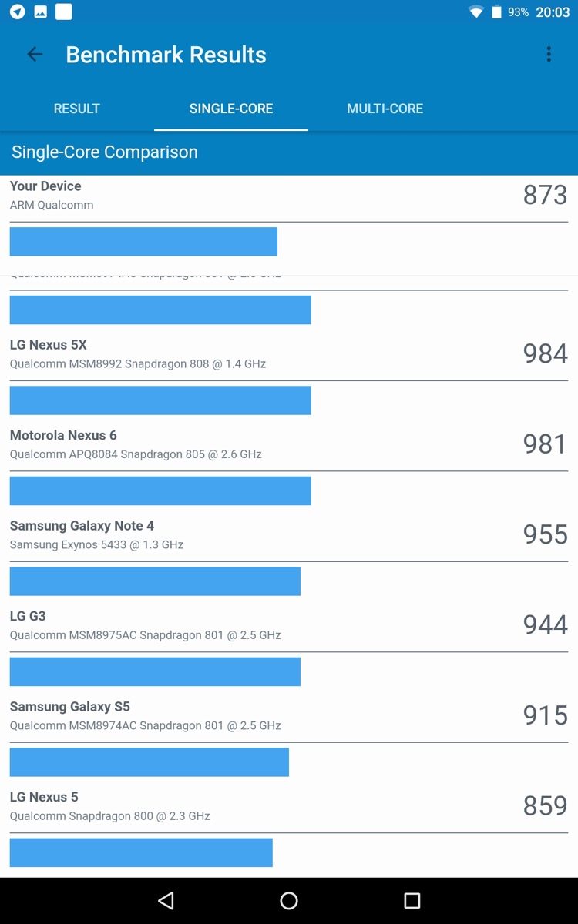Select the SINGLE-CORE tab
Image resolution: width=578 pixels, height=924 pixels.
point(231,109)
